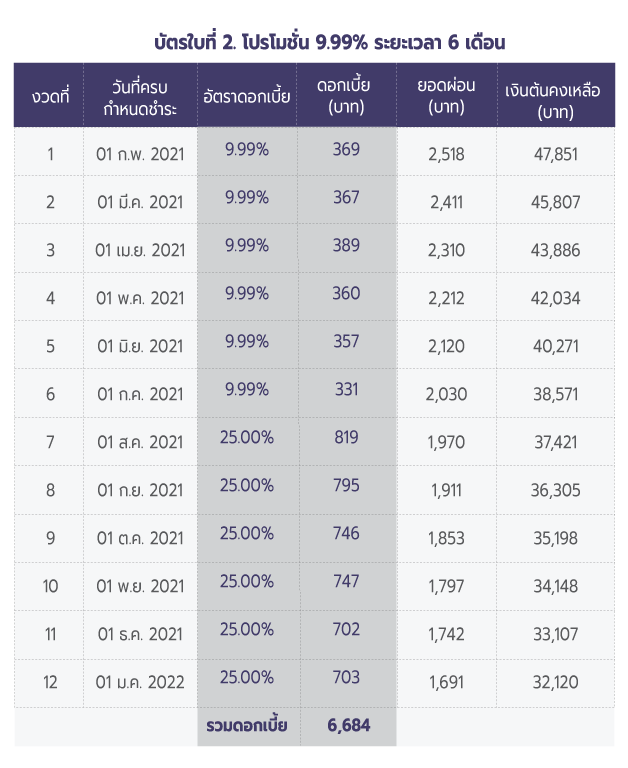The height and width of the screenshot is (768, 628).
Task: Click the เงินต้นคงเหลือ (บาท) header
Action: (555, 101)
